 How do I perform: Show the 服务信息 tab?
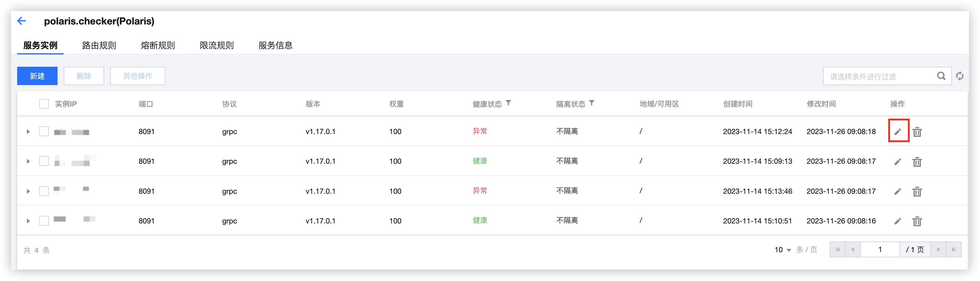[275, 45]
